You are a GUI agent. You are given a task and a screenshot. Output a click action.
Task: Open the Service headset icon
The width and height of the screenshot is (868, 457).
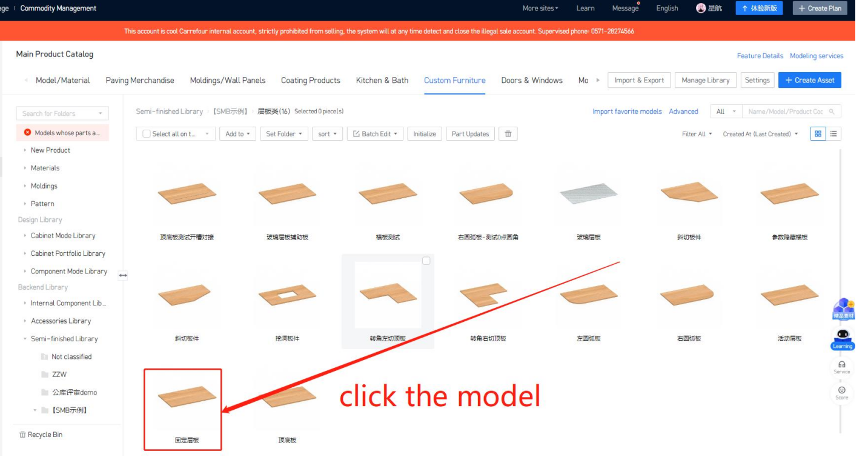[x=841, y=367]
